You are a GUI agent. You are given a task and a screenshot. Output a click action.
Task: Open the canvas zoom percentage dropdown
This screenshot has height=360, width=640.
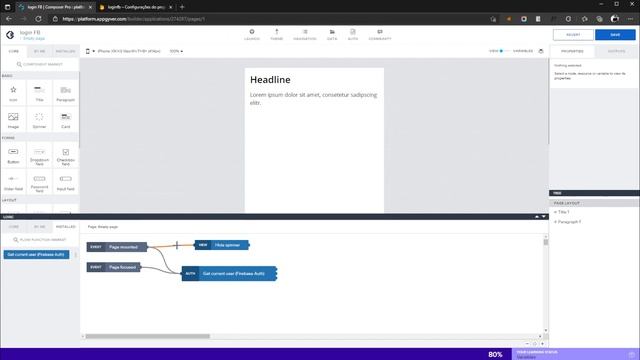pyautogui.click(x=176, y=51)
